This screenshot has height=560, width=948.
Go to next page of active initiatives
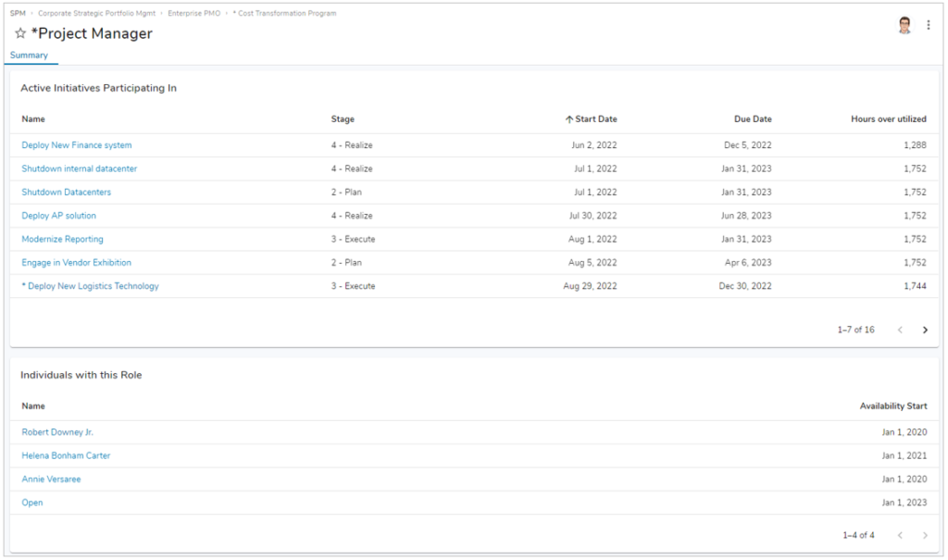925,330
